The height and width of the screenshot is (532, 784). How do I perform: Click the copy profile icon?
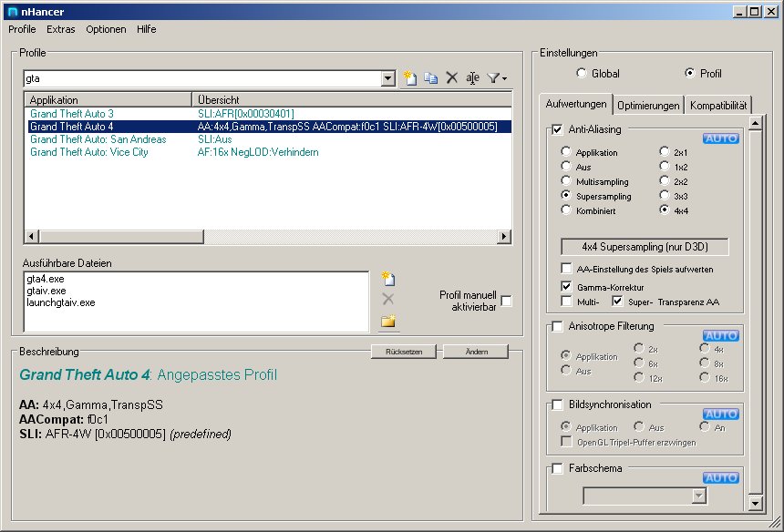tap(430, 77)
